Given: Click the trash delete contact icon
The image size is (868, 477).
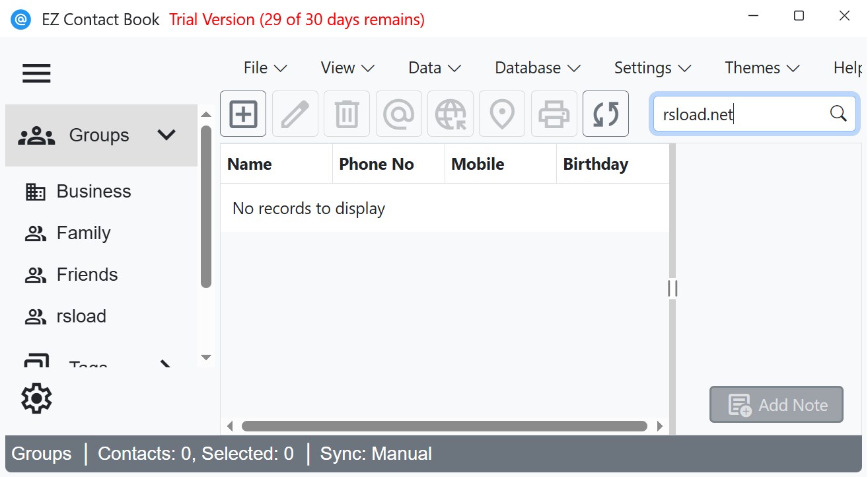Looking at the screenshot, I should tap(347, 114).
